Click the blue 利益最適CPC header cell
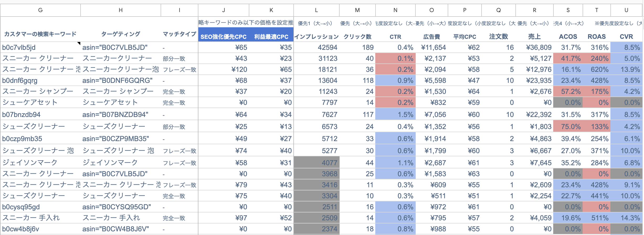Viewport: 644px width, 235px height. (271, 37)
